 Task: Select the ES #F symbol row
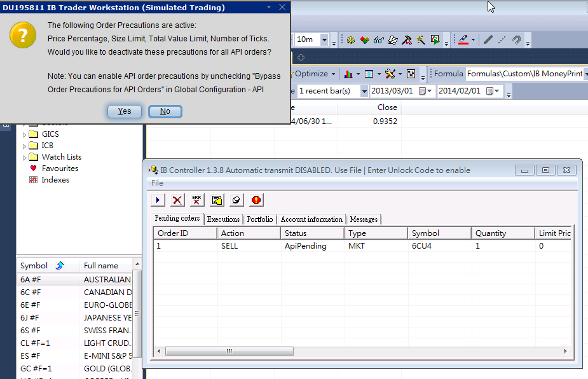pos(76,355)
